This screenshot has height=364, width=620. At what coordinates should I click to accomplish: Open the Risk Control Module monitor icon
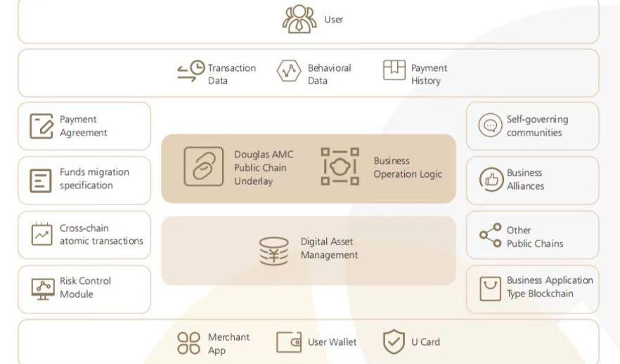[x=42, y=288]
